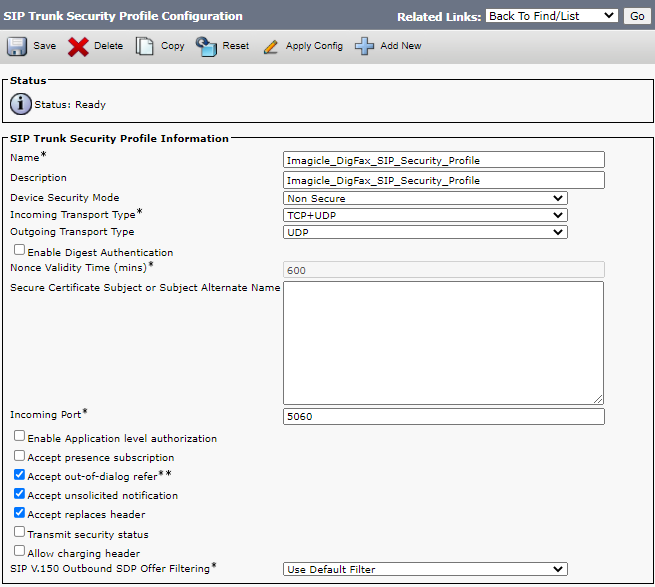The width and height of the screenshot is (655, 587).
Task: Click the Apply Config pencil icon
Action: click(270, 46)
